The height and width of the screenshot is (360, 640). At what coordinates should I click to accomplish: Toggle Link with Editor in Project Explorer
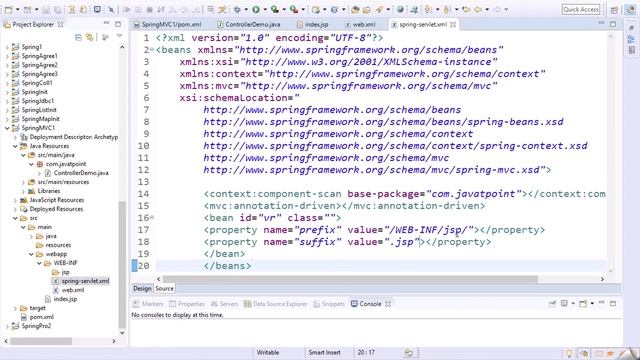coord(89,38)
